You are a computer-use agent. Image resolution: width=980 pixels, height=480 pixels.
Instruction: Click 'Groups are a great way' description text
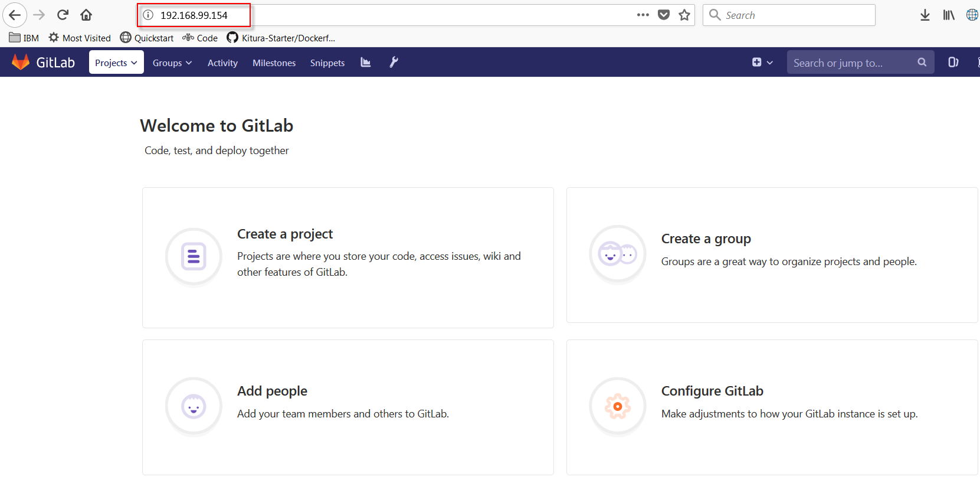tap(789, 262)
